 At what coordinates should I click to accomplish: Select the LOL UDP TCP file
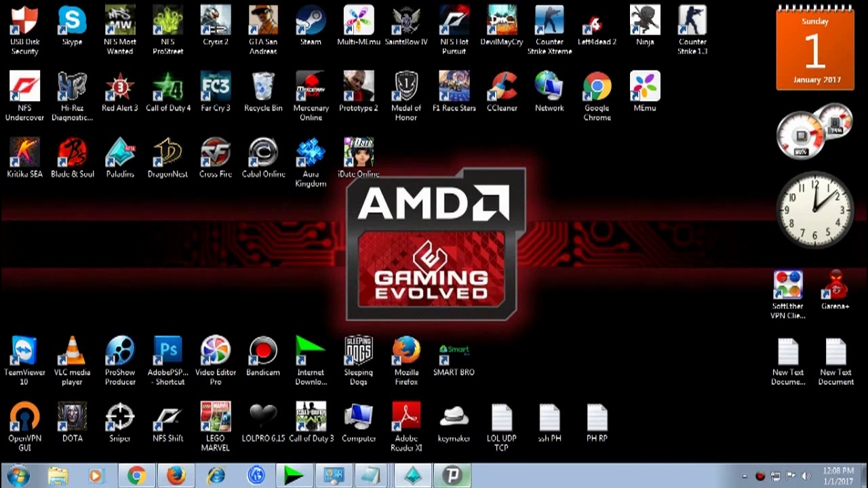point(502,427)
